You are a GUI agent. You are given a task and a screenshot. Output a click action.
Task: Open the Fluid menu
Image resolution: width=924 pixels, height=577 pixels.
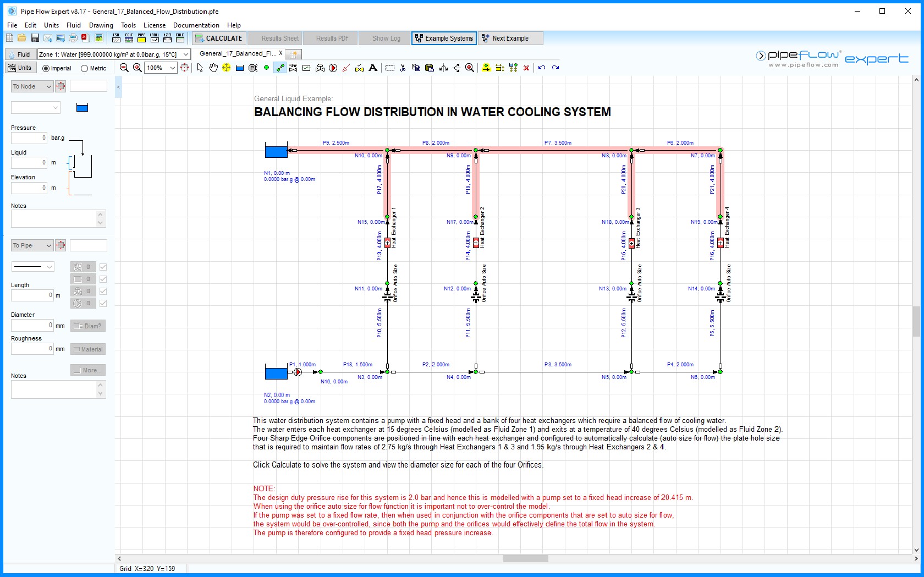click(74, 25)
